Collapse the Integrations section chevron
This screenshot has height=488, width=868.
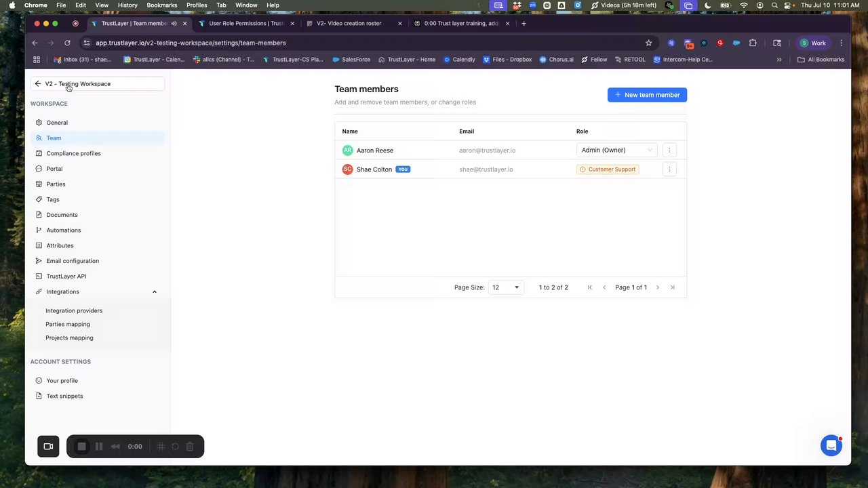155,292
